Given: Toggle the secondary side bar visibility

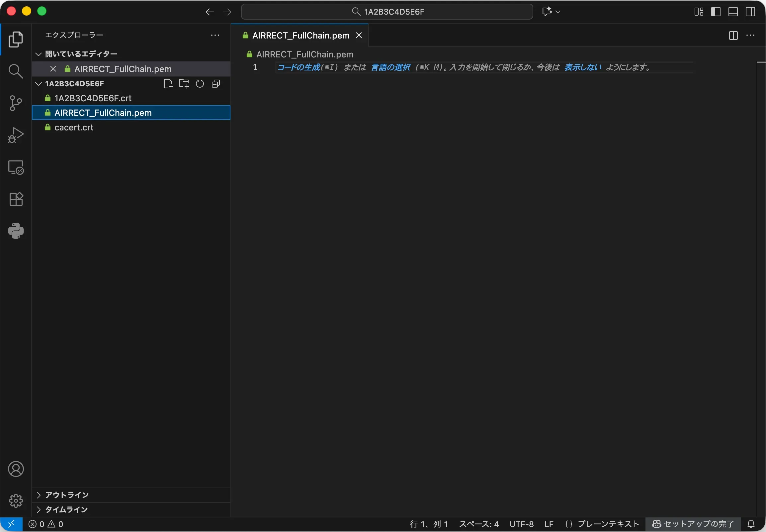Looking at the screenshot, I should click(x=750, y=12).
